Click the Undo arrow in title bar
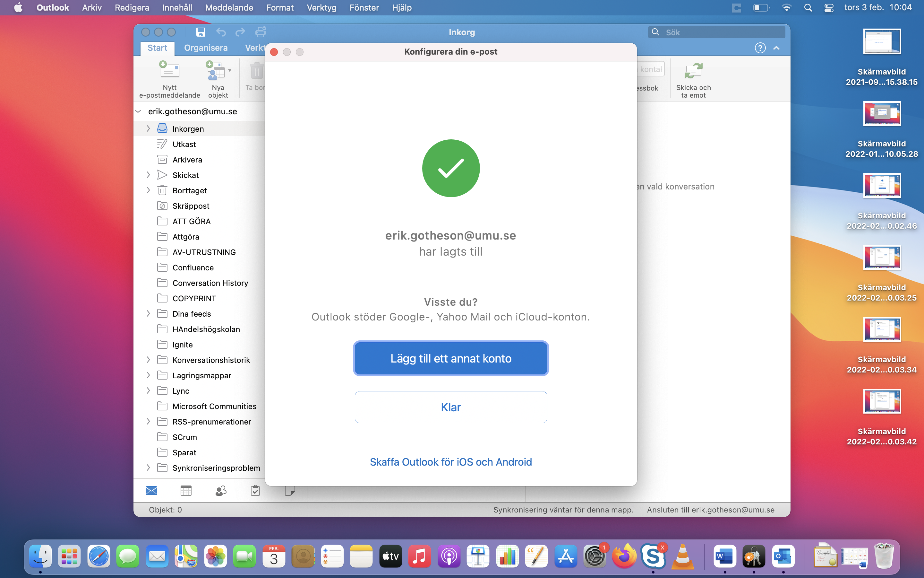This screenshot has width=924, height=578. [221, 32]
